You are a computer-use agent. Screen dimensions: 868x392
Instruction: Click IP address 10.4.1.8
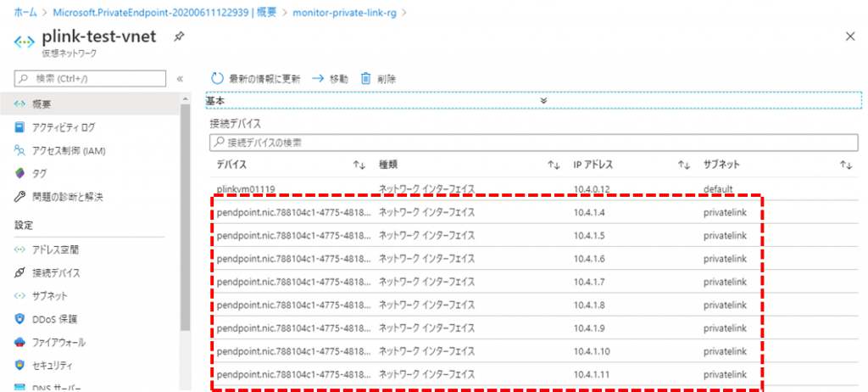(589, 305)
